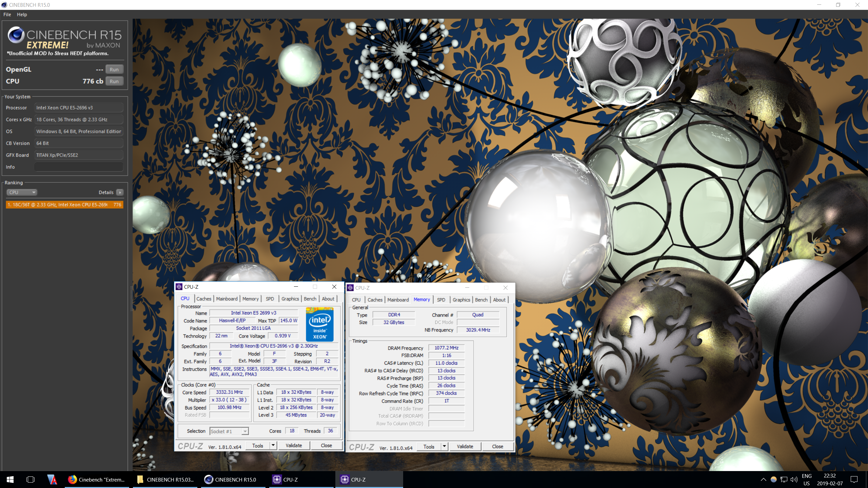Click the Cinebench R15 logo
This screenshot has height=488, width=868.
click(64, 41)
